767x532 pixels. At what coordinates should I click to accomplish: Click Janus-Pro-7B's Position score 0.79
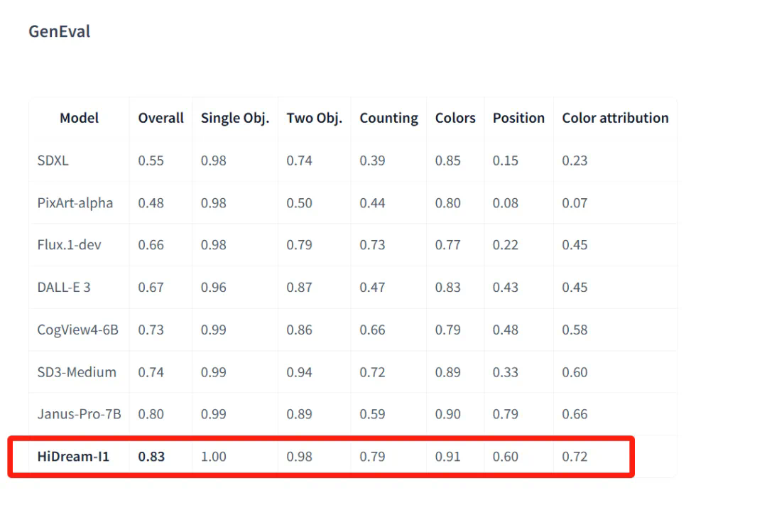click(x=505, y=414)
